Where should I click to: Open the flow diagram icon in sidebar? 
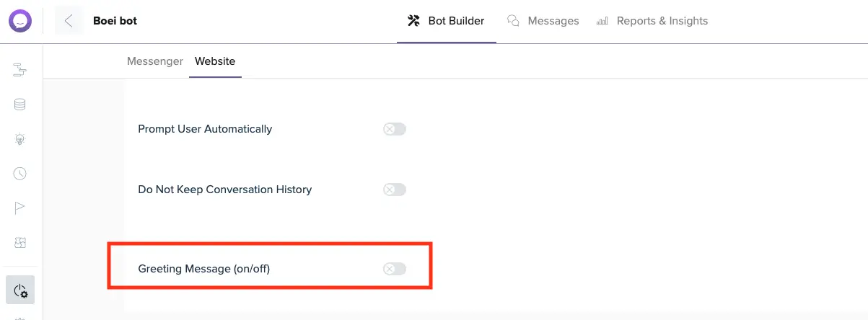pos(20,70)
